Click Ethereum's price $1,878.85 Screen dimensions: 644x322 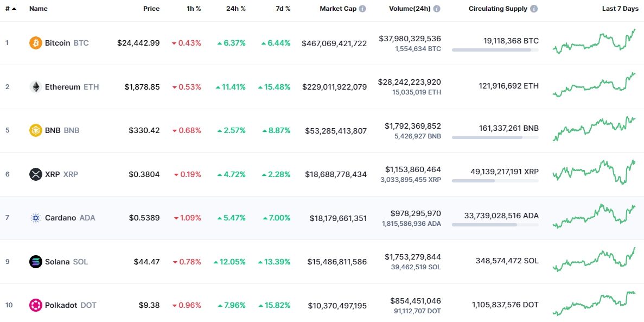(142, 87)
